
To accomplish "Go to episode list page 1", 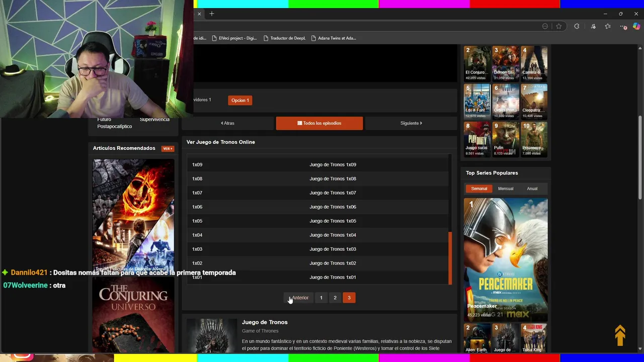I will (321, 298).
